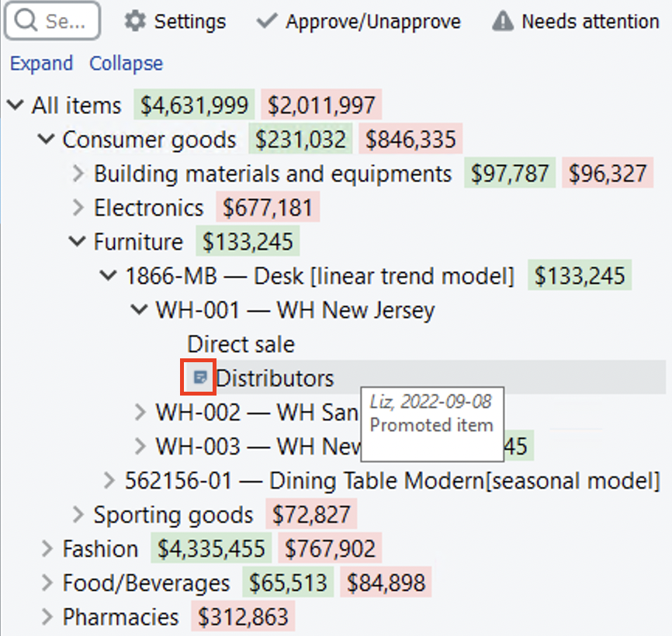Click the green $4,631,999 total badge

[194, 105]
